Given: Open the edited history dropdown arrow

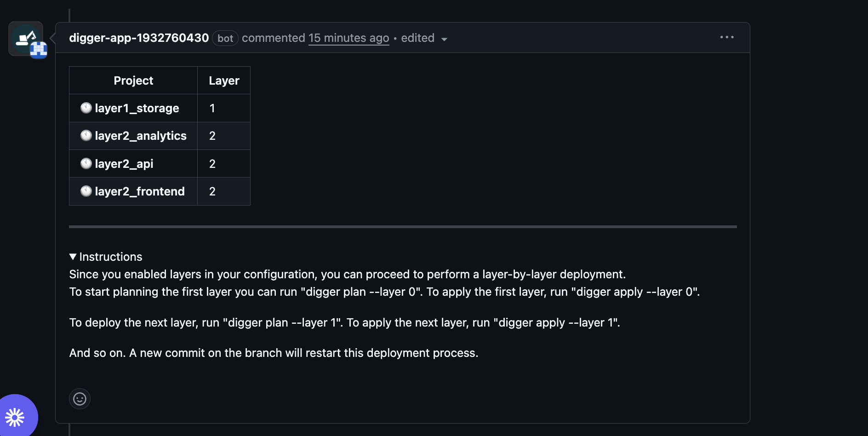Looking at the screenshot, I should pyautogui.click(x=444, y=39).
